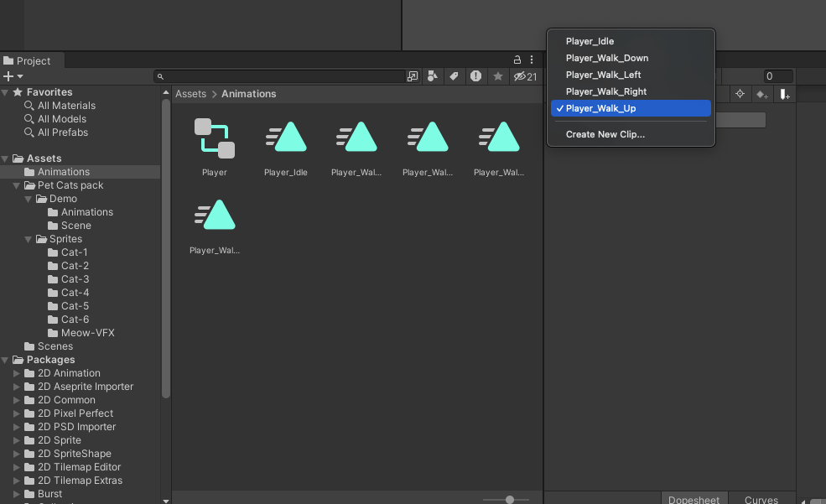This screenshot has width=826, height=504.
Task: Click the Search by Import Log Type icon
Action: pos(475,76)
